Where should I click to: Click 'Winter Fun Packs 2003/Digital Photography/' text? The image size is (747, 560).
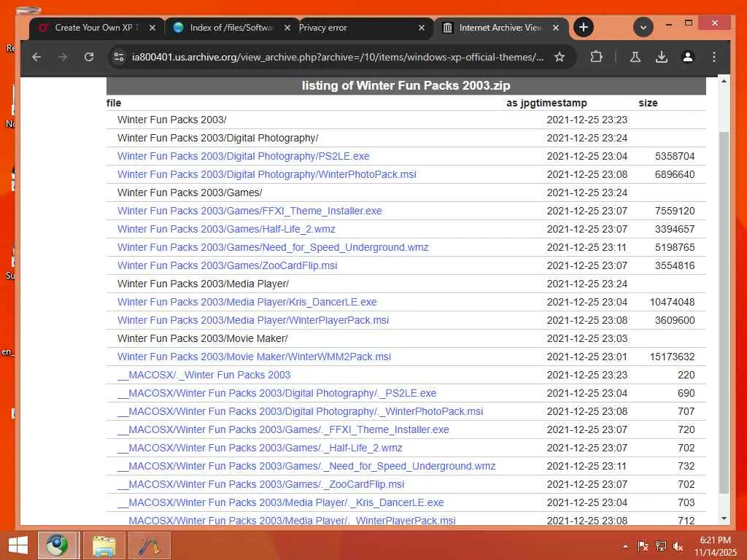click(217, 138)
